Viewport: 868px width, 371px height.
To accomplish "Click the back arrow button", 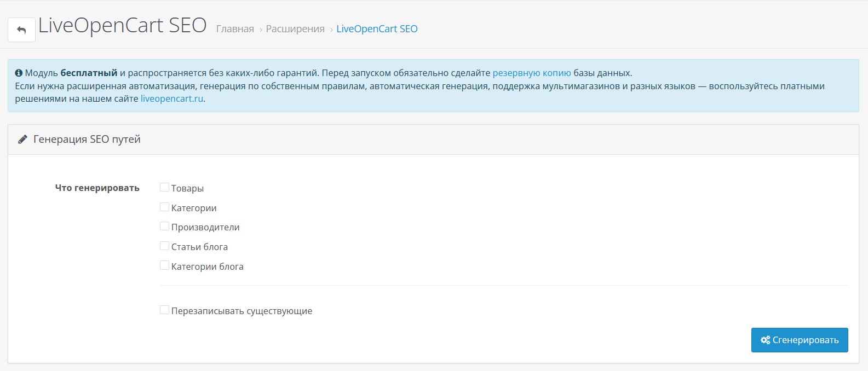I will tap(21, 30).
